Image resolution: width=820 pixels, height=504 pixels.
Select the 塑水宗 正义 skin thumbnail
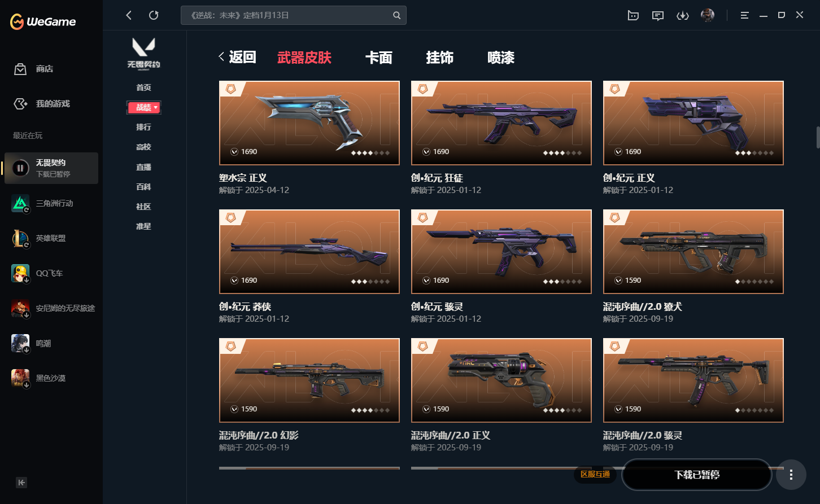309,123
